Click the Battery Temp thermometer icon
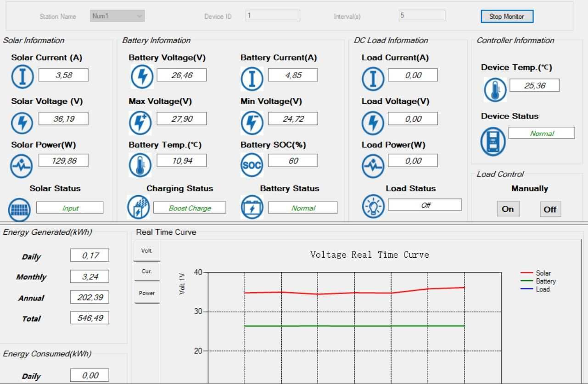The width and height of the screenshot is (588, 384). [x=140, y=166]
